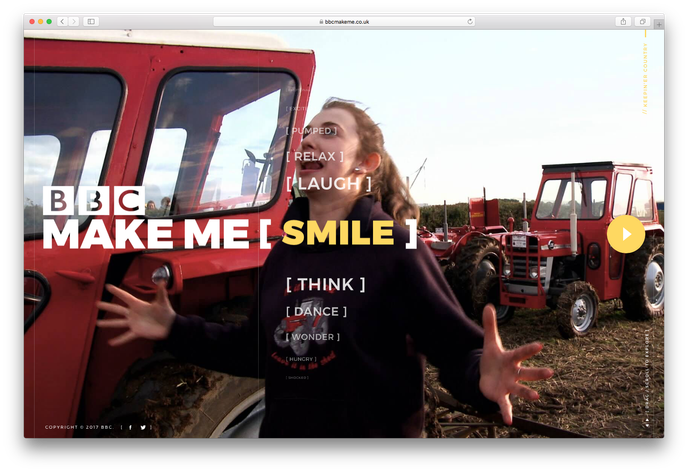The width and height of the screenshot is (688, 472).
Task: Reload the page using refresh icon
Action: tap(470, 21)
